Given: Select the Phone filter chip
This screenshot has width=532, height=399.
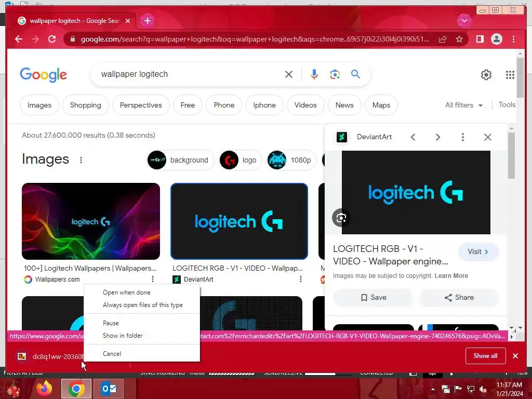Looking at the screenshot, I should [x=224, y=105].
